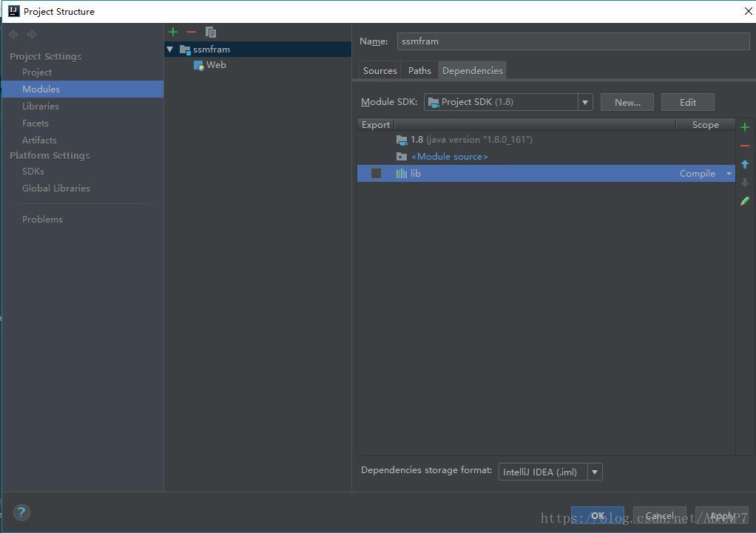Viewport: 756px width, 533px height.
Task: Navigate forward arrow in sidebar
Action: point(32,34)
